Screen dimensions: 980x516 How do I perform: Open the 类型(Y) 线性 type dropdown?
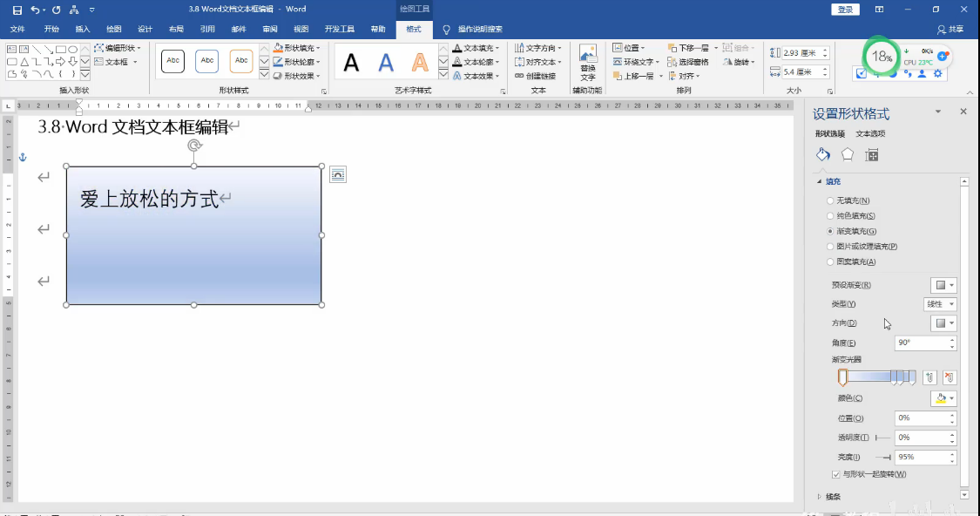[940, 304]
